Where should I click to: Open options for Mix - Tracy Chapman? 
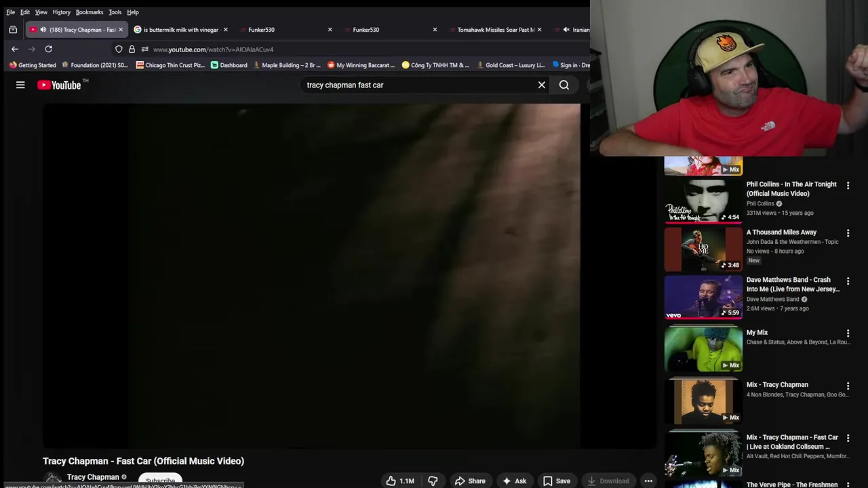(848, 386)
